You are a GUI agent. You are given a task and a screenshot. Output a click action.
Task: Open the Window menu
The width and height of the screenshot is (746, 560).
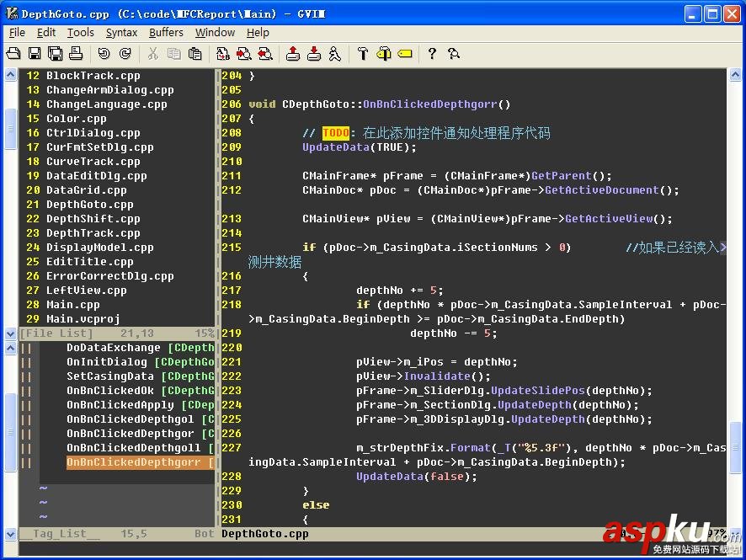pyautogui.click(x=215, y=32)
